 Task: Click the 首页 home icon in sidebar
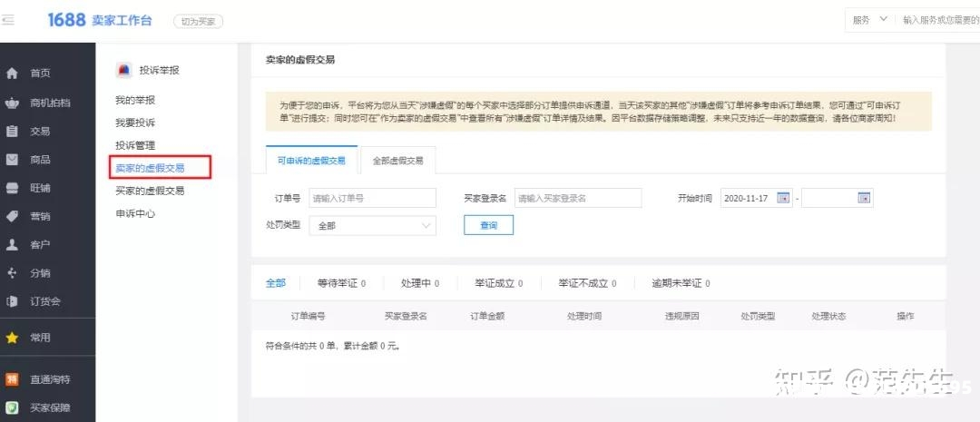coord(12,74)
